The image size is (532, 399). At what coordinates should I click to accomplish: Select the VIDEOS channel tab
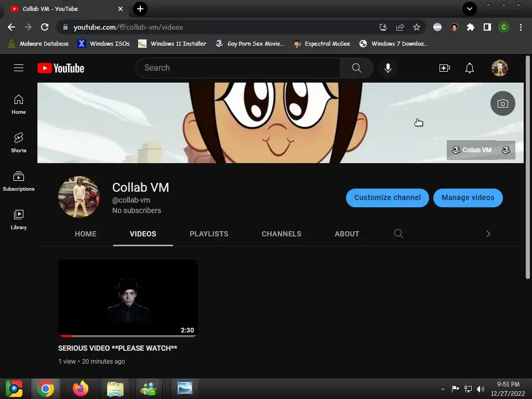tap(143, 234)
